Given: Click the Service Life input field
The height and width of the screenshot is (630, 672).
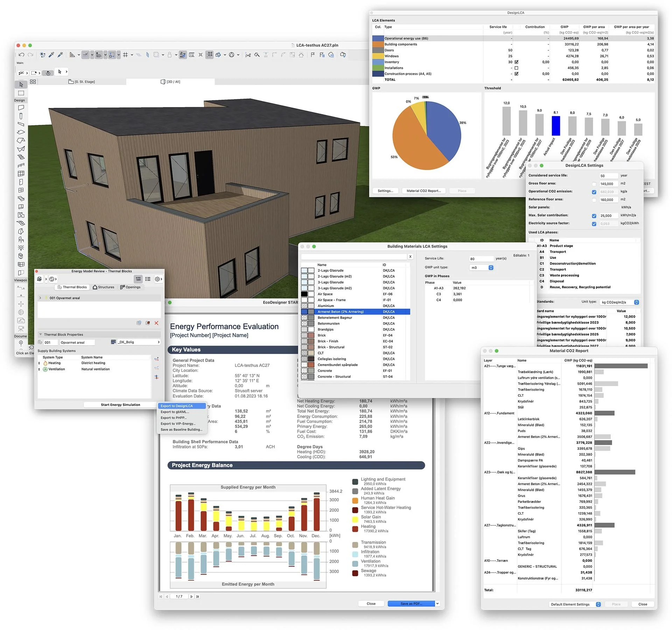Looking at the screenshot, I should point(481,259).
